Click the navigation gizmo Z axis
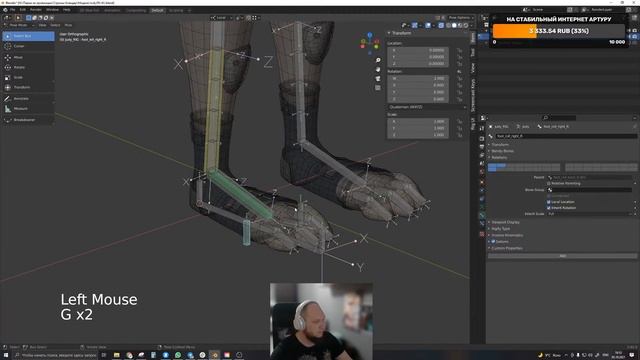Viewport: 640px width, 360px height. (x=370, y=35)
